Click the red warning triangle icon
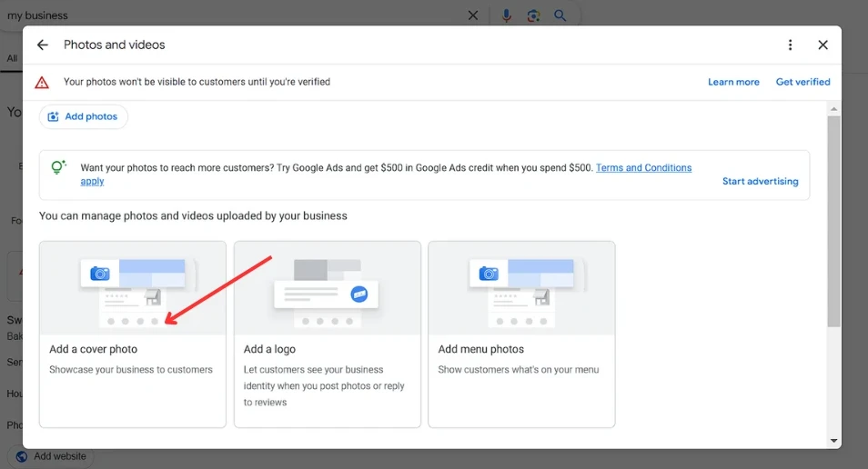Image resolution: width=868 pixels, height=469 pixels. 42,82
